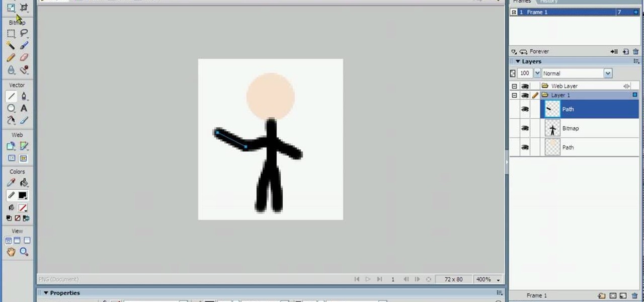Hide the Bitmap object using eye icon

(x=525, y=128)
